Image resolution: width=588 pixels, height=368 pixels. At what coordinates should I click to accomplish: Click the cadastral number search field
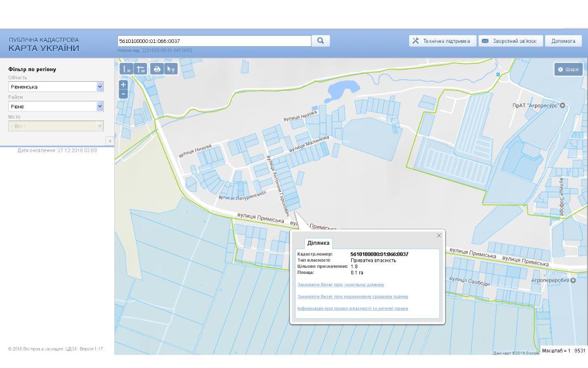(x=214, y=41)
